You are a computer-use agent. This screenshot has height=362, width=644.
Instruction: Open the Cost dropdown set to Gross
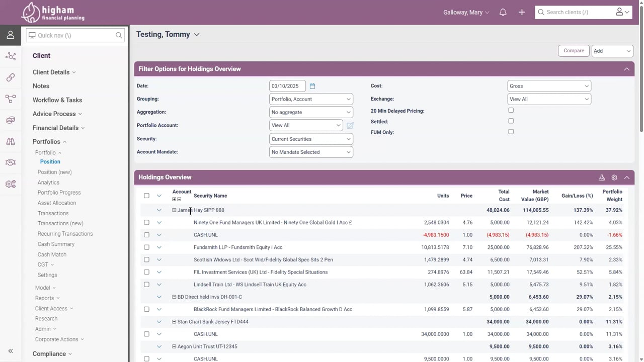click(x=549, y=86)
